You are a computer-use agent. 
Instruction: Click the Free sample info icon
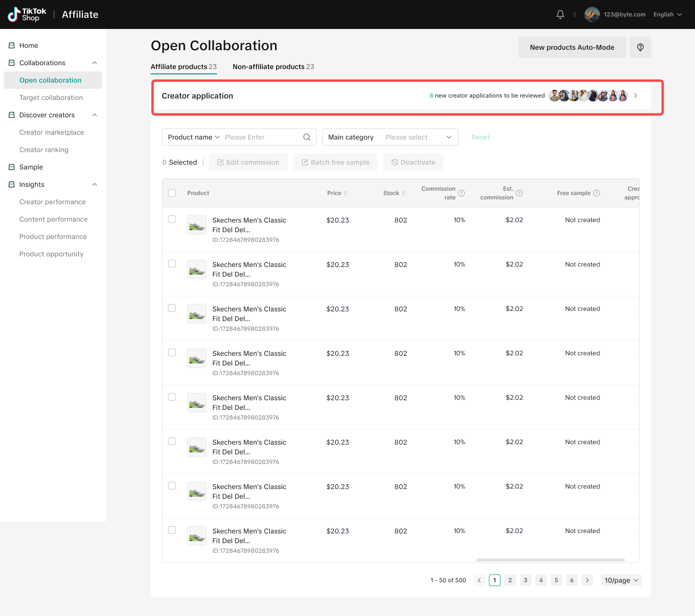597,193
